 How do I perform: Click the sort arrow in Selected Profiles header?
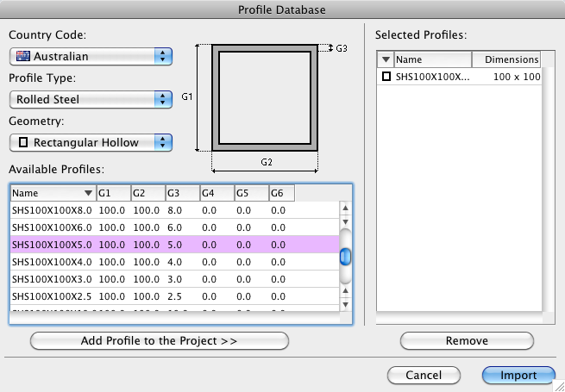pyautogui.click(x=386, y=59)
